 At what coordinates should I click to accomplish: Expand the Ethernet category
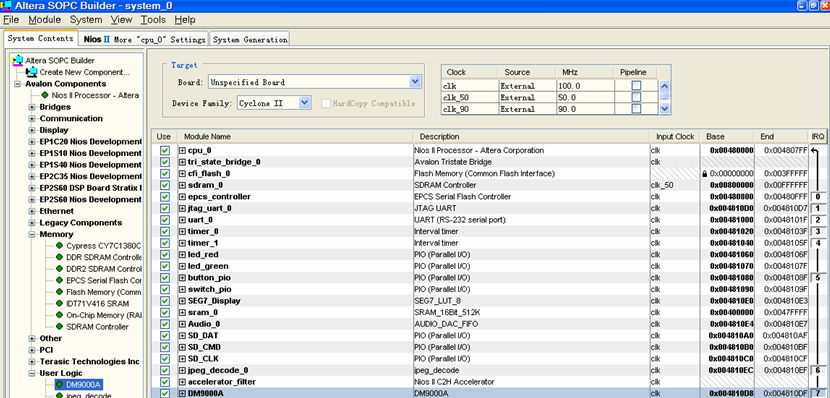pyautogui.click(x=32, y=211)
